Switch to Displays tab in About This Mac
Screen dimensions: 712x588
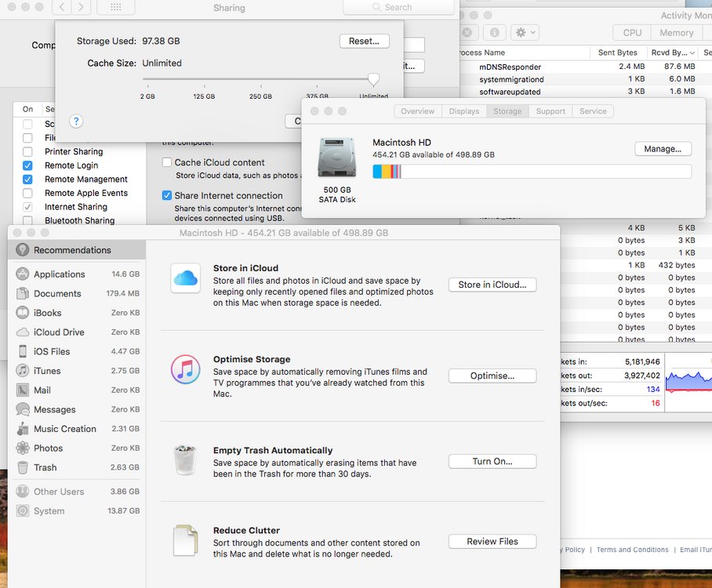point(464,111)
